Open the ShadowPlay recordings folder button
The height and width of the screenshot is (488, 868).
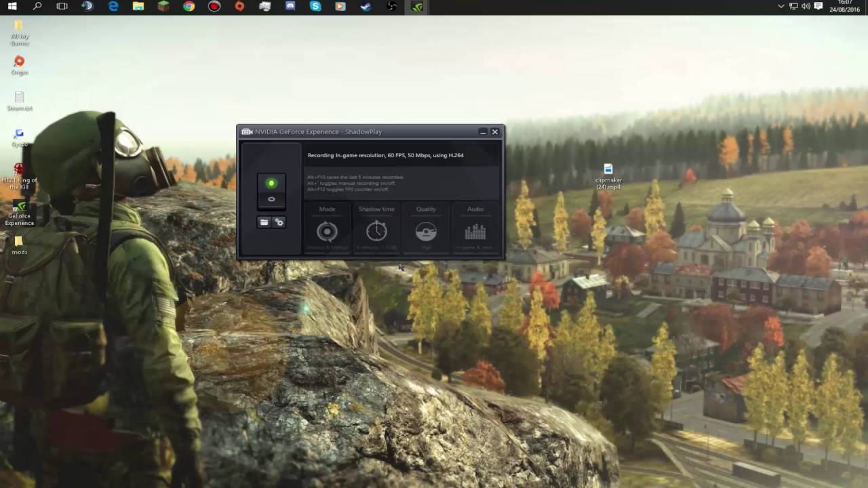[264, 222]
